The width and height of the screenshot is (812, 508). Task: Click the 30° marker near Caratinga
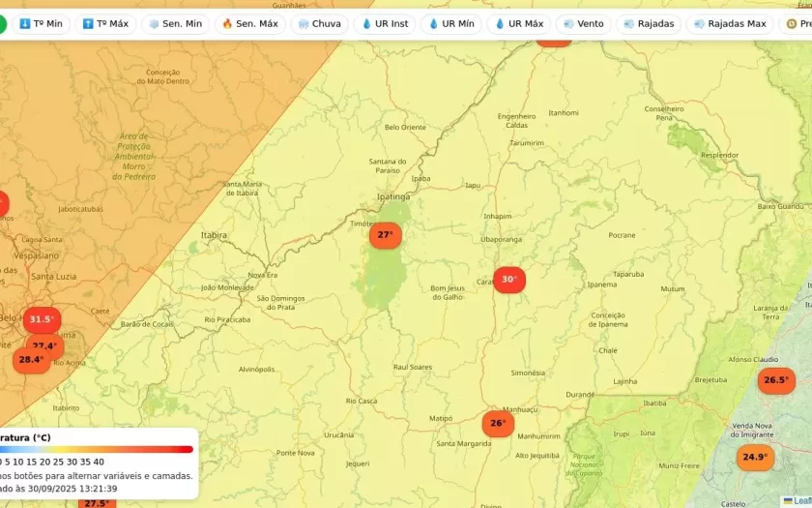coord(509,280)
